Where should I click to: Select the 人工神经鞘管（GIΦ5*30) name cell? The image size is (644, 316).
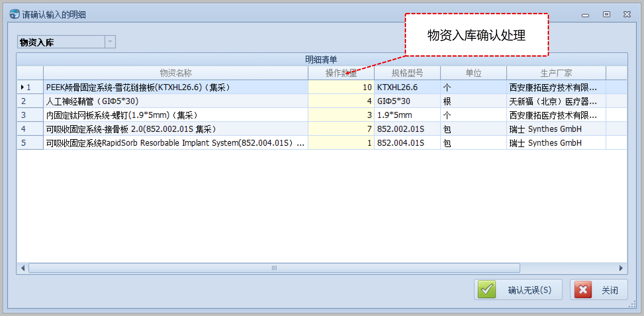click(176, 101)
